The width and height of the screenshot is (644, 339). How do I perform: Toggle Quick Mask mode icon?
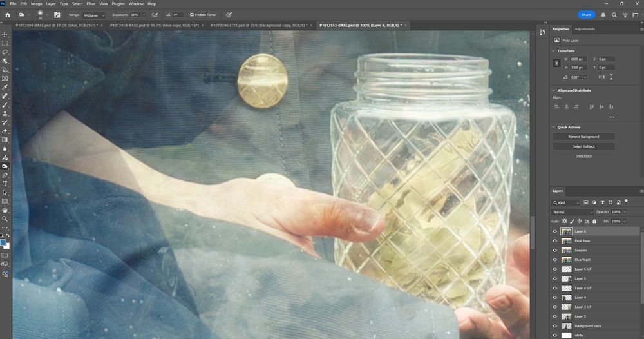[5, 255]
